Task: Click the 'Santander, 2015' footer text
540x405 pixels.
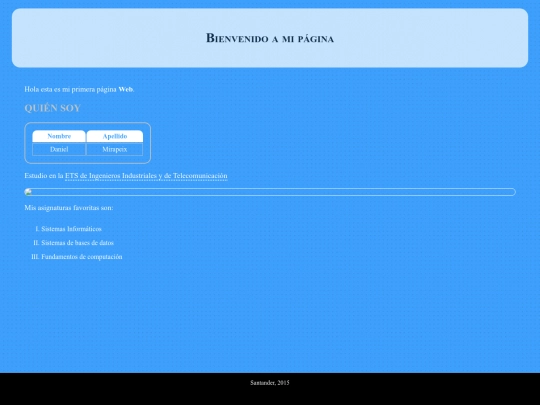Action: tap(270, 383)
